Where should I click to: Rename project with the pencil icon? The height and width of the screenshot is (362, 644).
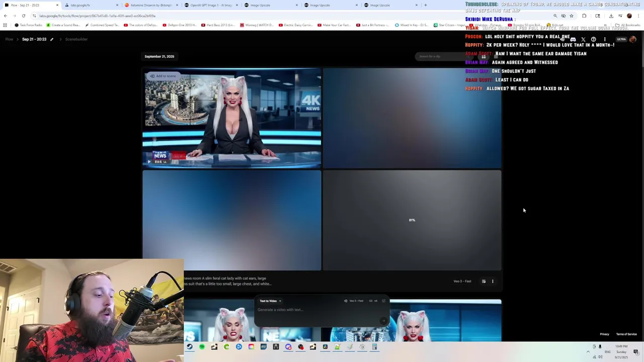(51, 39)
